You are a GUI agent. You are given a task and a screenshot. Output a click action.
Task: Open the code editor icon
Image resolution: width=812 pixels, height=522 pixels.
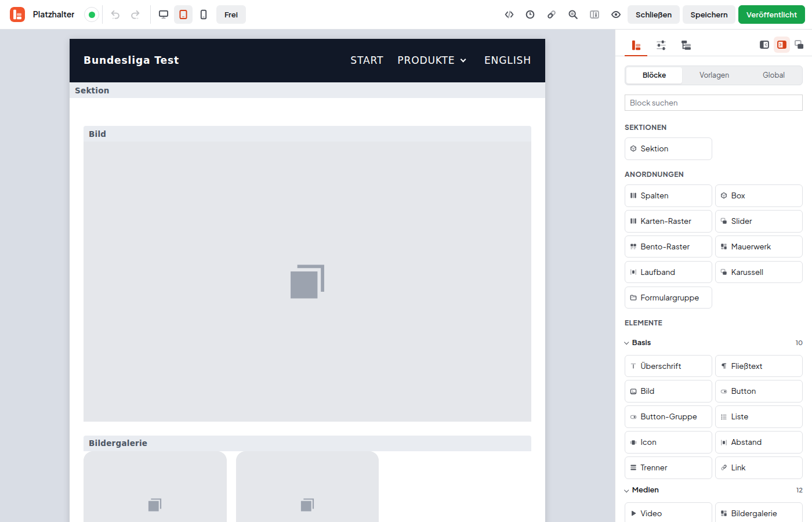(509, 14)
